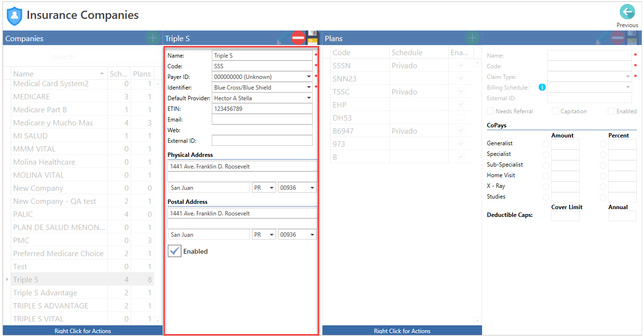Select the Specialist Percent radio button
644x336 pixels.
[603, 154]
